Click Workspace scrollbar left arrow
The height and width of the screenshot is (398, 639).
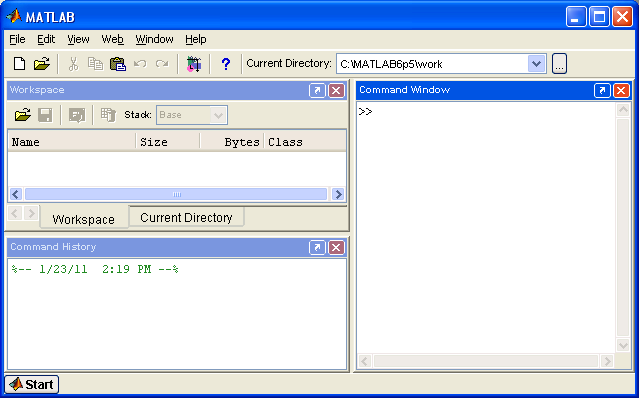point(16,194)
